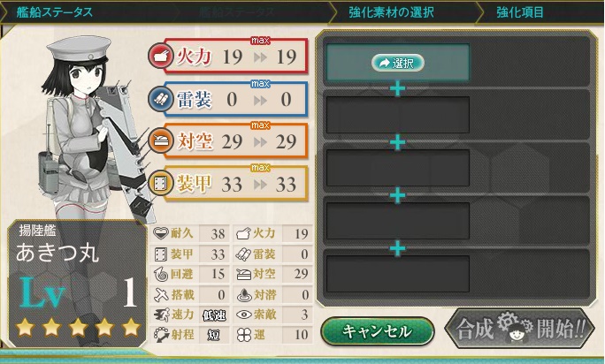Switch to the 強化項目 tab
Viewport: 605px width, 364px height.
pos(520,12)
